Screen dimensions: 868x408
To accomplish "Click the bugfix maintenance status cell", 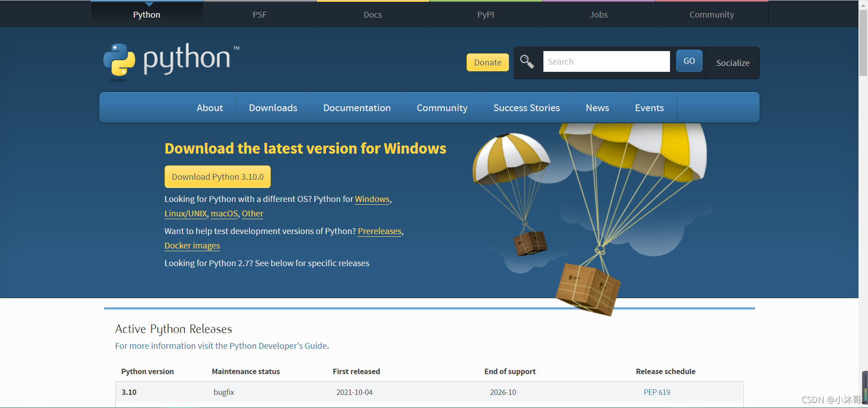I will [224, 392].
